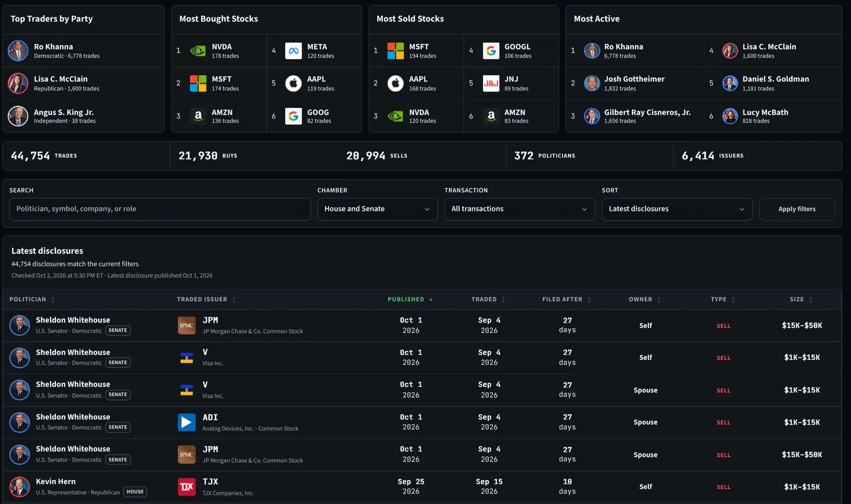Click the Traded Issuer column header sort
This screenshot has width=851, height=504.
[206, 300]
